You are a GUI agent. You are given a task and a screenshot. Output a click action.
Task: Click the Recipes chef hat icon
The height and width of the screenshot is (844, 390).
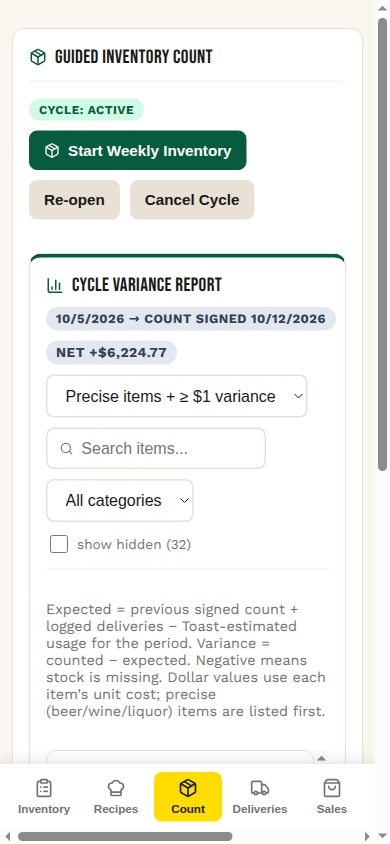click(116, 788)
